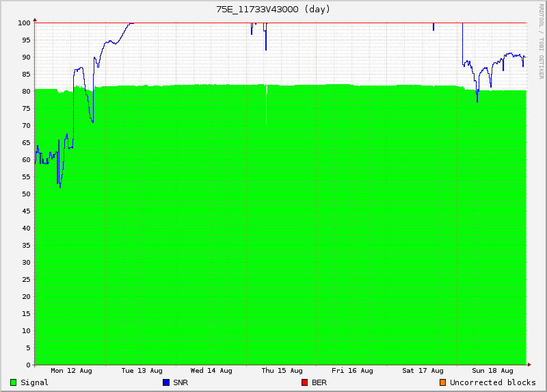Viewport: 547px width, 392px height.
Task: Click the 60 value on y-axis
Action: point(26,160)
